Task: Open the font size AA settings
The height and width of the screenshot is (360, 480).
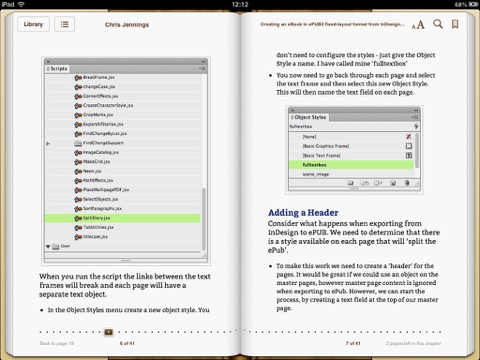Action: (x=418, y=25)
